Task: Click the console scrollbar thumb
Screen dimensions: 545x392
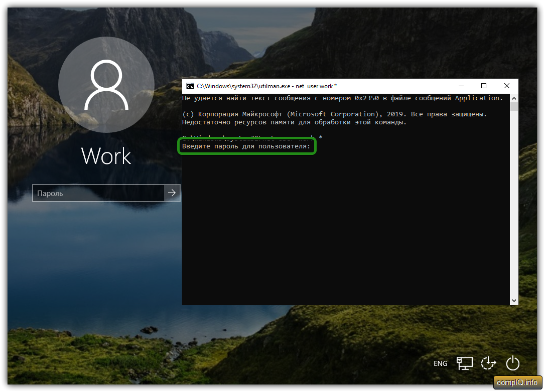Action: 514,107
